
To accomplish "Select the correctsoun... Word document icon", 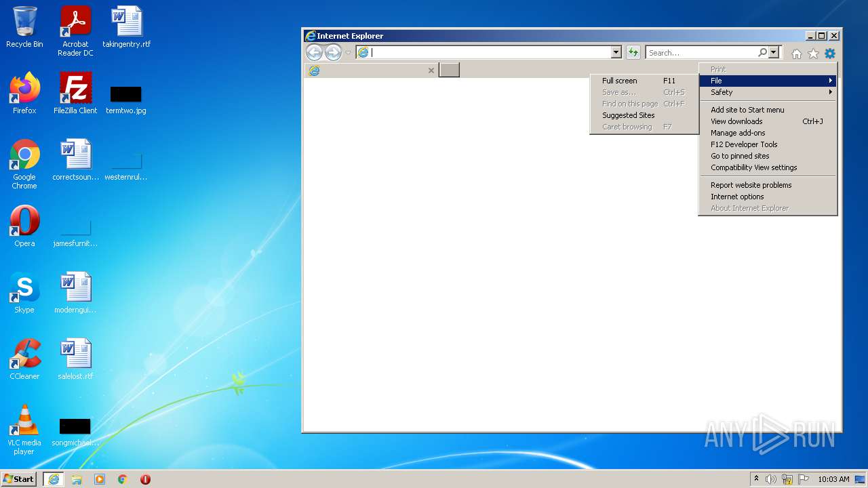I will (75, 160).
